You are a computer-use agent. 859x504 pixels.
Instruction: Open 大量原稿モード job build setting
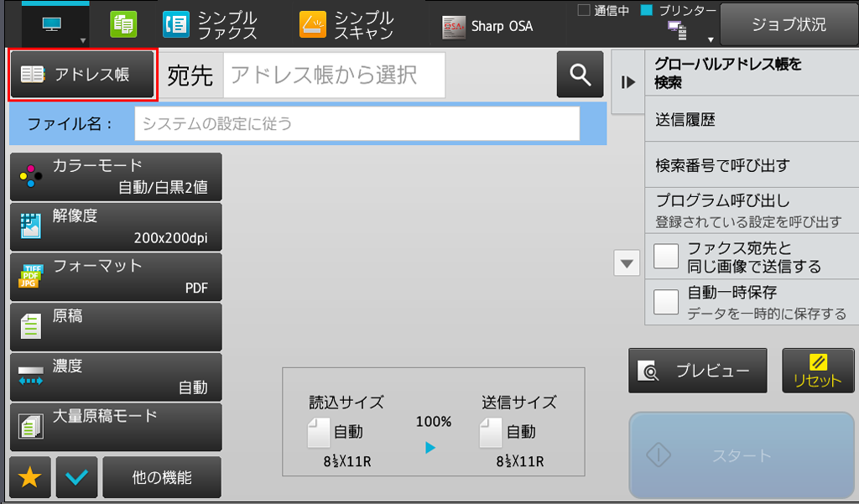pyautogui.click(x=116, y=427)
